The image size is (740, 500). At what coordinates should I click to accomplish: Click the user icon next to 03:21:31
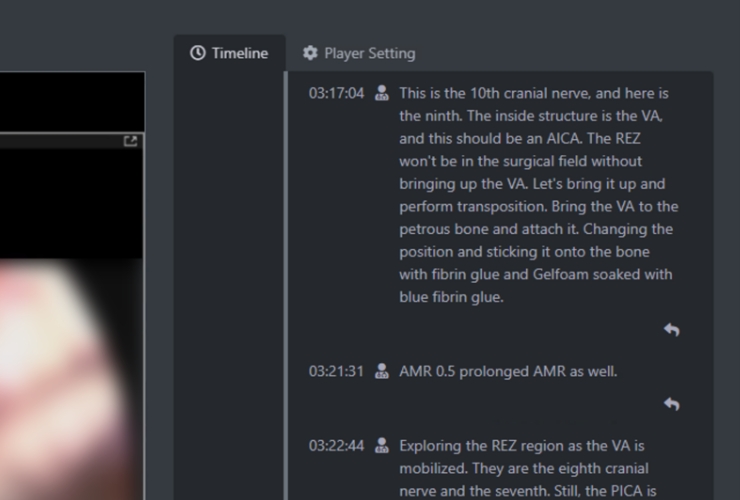pos(381,371)
